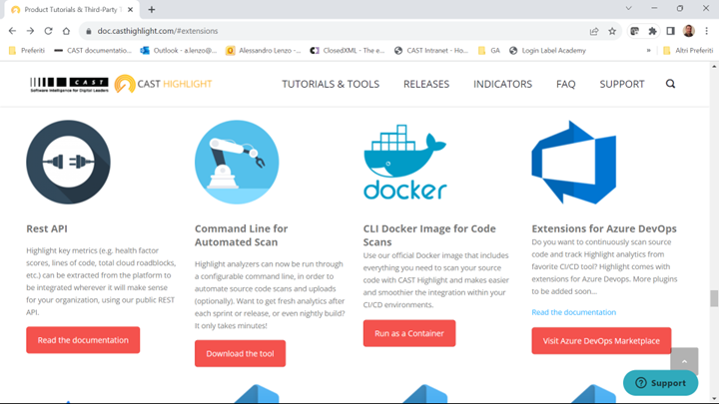Click the Rest API plug icon
The height and width of the screenshot is (404, 719).
pos(68,162)
